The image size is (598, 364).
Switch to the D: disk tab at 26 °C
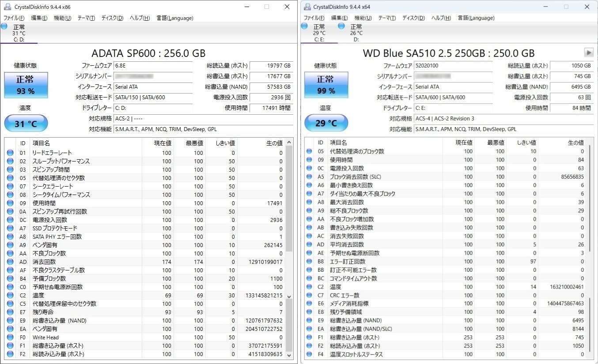click(356, 33)
